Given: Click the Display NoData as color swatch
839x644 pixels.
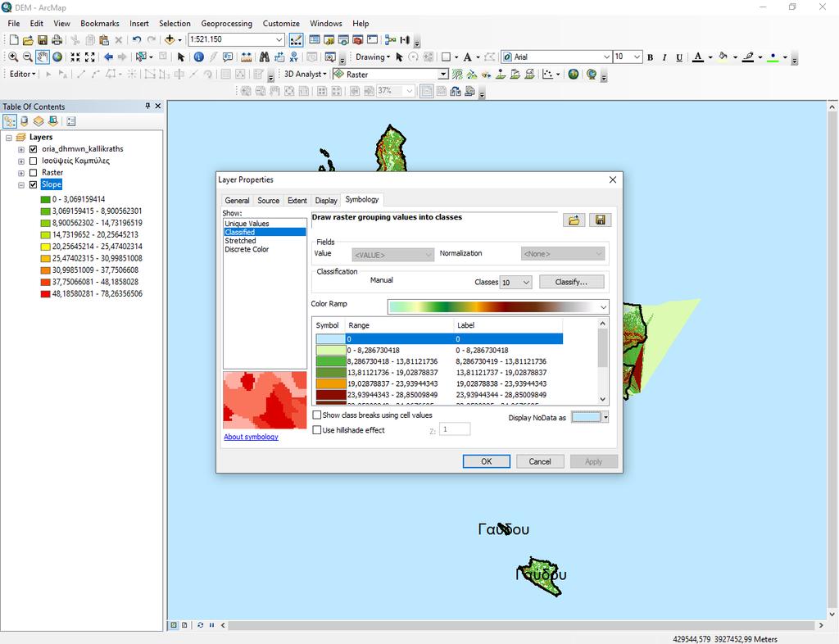Looking at the screenshot, I should click(586, 417).
